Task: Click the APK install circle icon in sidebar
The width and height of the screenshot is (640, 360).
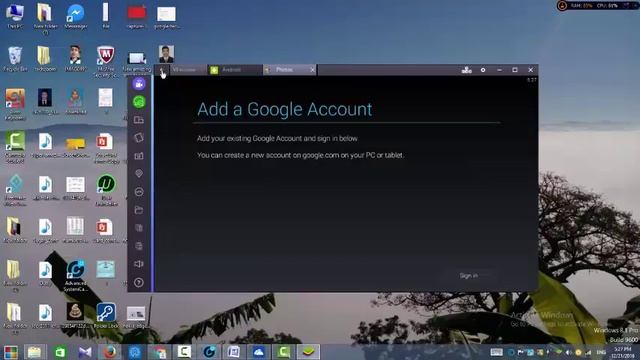Action: click(x=139, y=192)
